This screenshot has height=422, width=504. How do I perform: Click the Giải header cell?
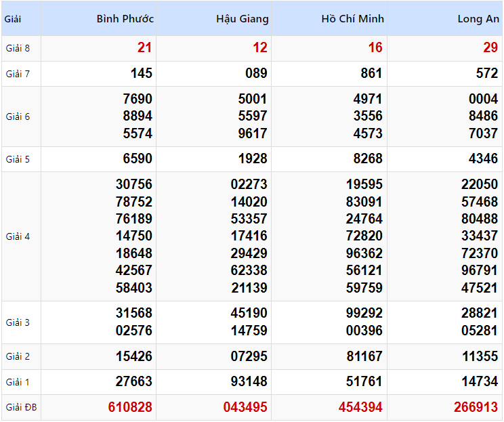click(13, 19)
